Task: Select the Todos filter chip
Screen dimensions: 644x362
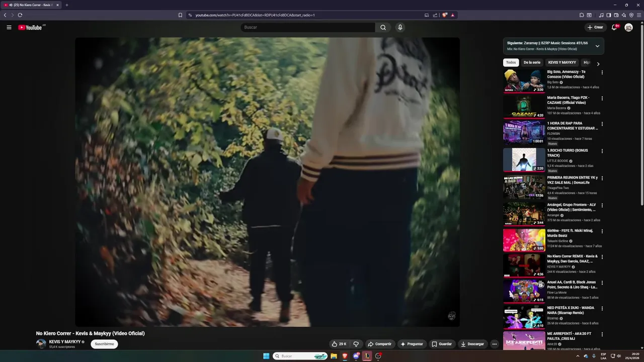Action: pyautogui.click(x=511, y=62)
